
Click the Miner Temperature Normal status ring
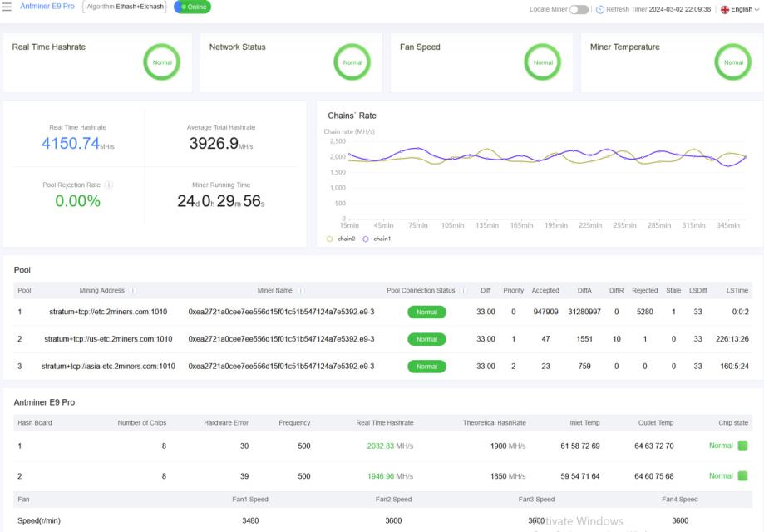point(733,62)
